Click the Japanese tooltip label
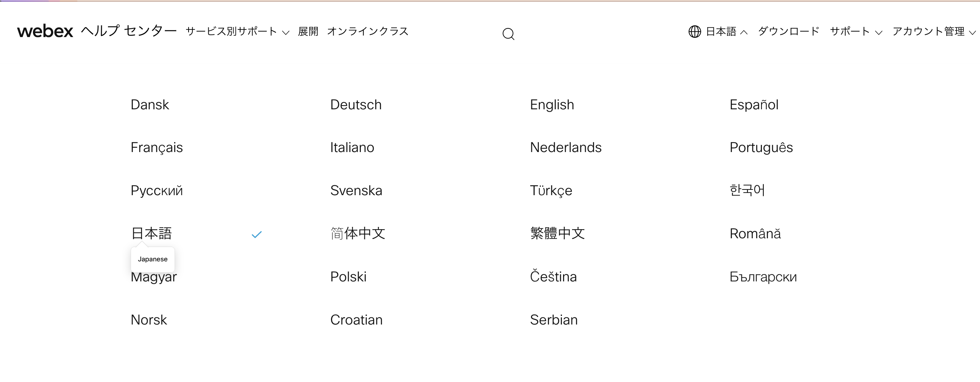The image size is (980, 382). 153,259
